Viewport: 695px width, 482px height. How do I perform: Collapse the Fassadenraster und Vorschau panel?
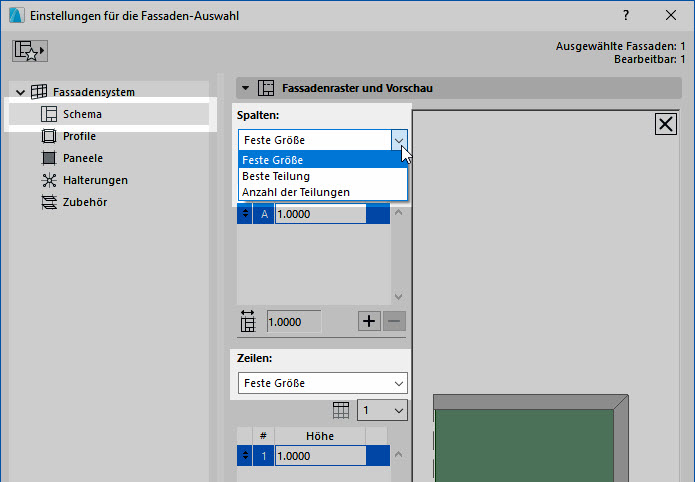pos(246,89)
